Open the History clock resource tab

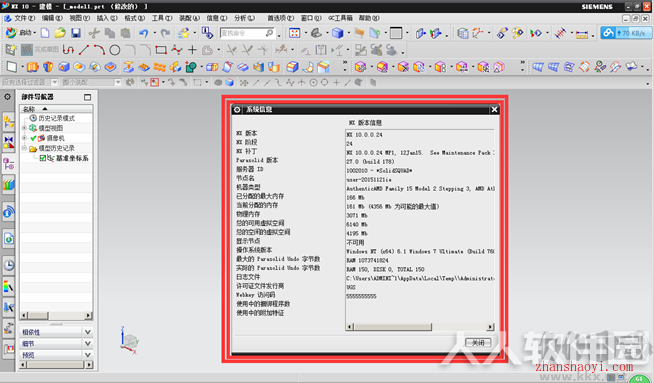pos(9,265)
